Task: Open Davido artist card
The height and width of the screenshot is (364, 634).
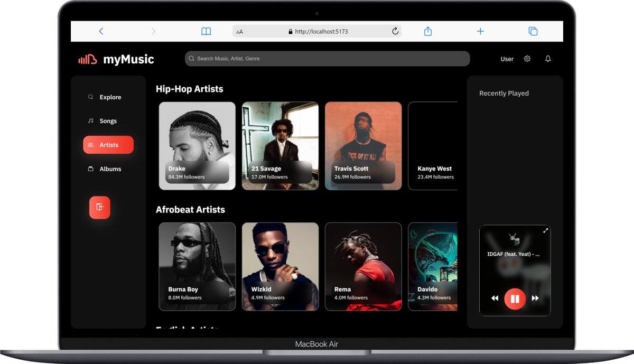Action: click(433, 266)
